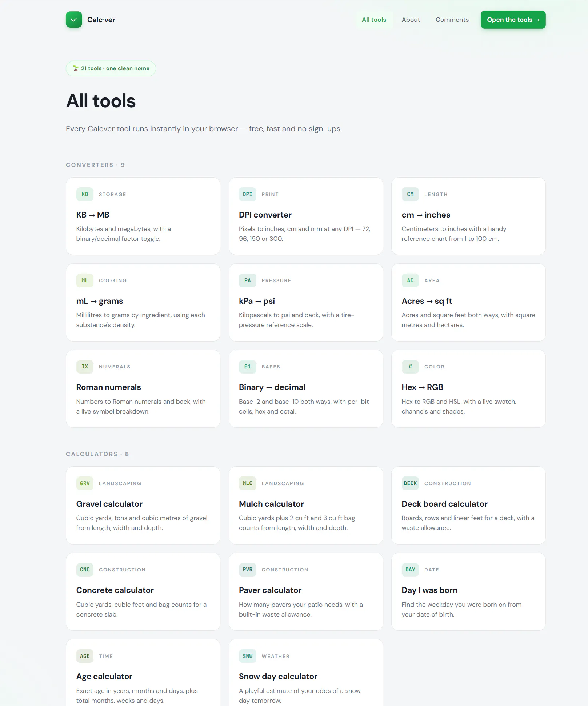Open the Mulch calculator
This screenshot has width=588, height=706.
point(306,505)
